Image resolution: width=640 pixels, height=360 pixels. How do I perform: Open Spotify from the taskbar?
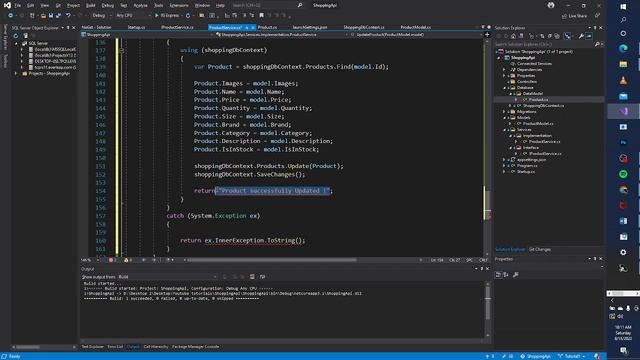pyautogui.click(x=623, y=174)
